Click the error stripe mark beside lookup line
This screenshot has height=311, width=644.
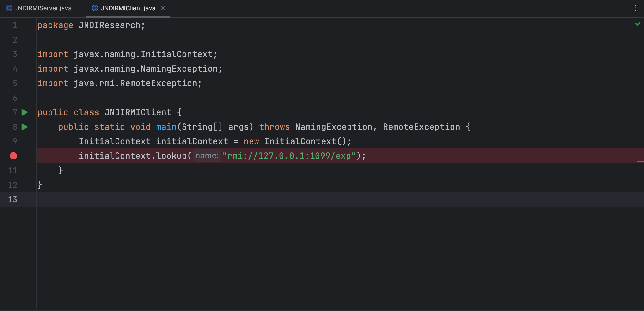coord(640,161)
